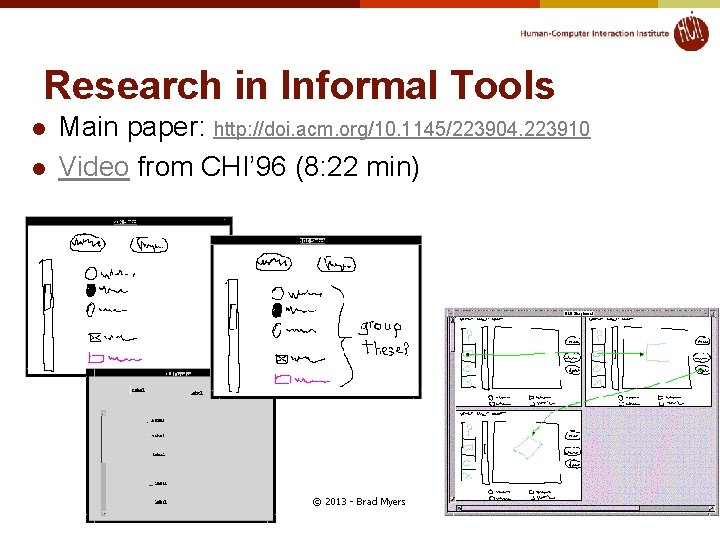Click the sketch window with "group these?" note
720x540 pixels.
point(316,317)
